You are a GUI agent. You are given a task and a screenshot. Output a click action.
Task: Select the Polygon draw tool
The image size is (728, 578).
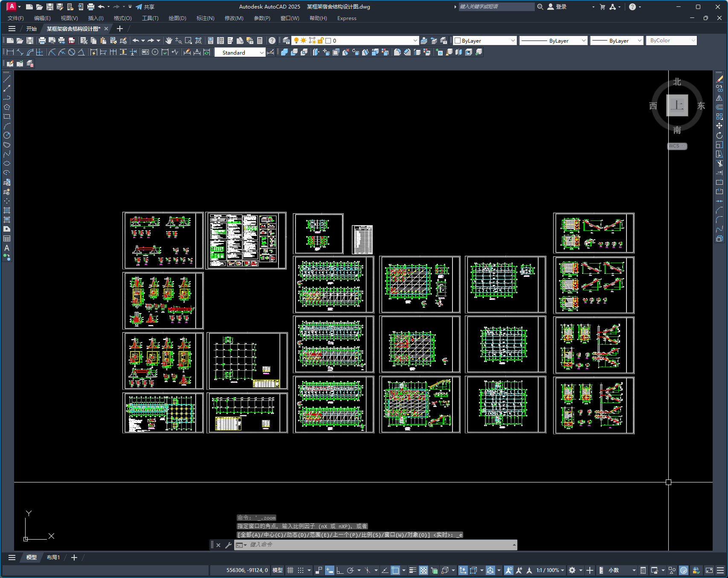click(7, 107)
